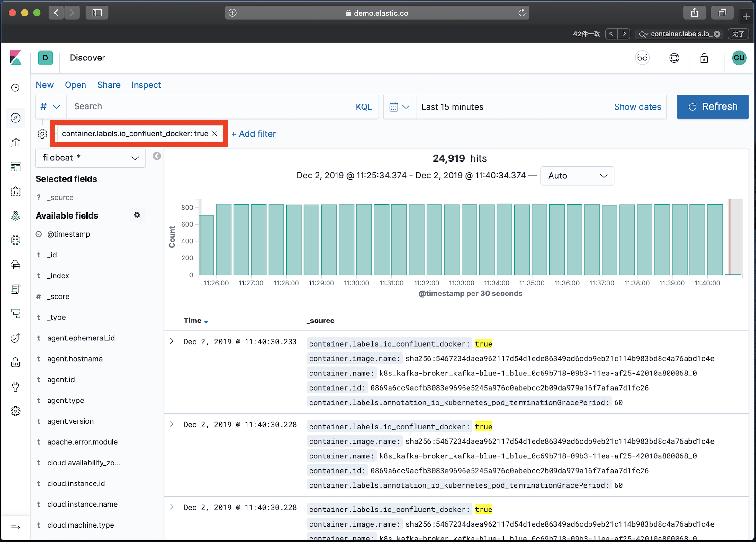
Task: Click the Open menu item
Action: [x=75, y=85]
